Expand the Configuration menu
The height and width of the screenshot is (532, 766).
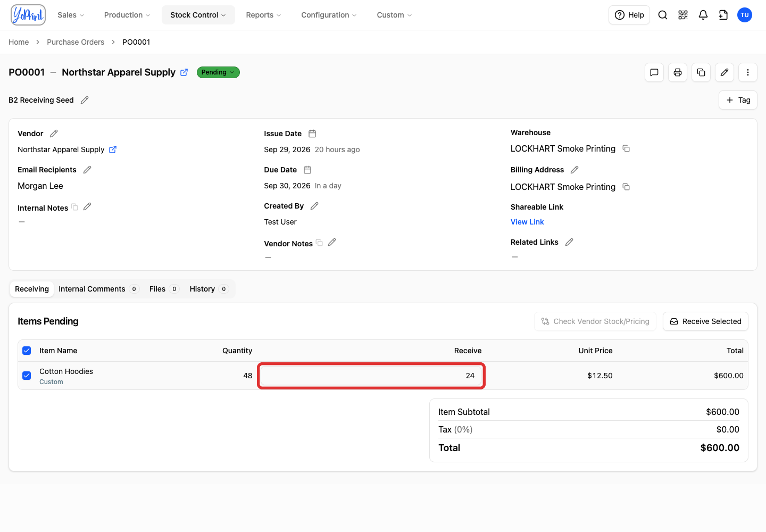pos(329,15)
